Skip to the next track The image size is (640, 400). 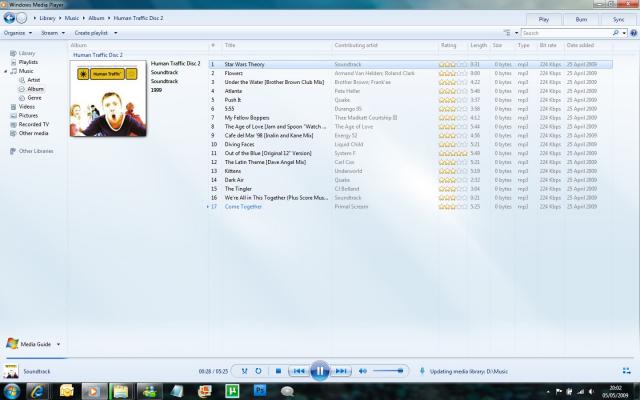[x=342, y=371]
